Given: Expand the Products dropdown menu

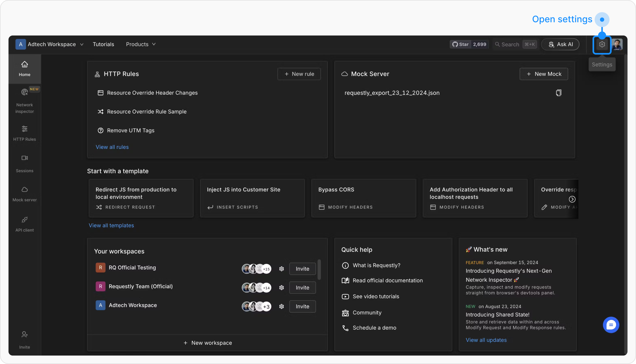Looking at the screenshot, I should coord(141,44).
